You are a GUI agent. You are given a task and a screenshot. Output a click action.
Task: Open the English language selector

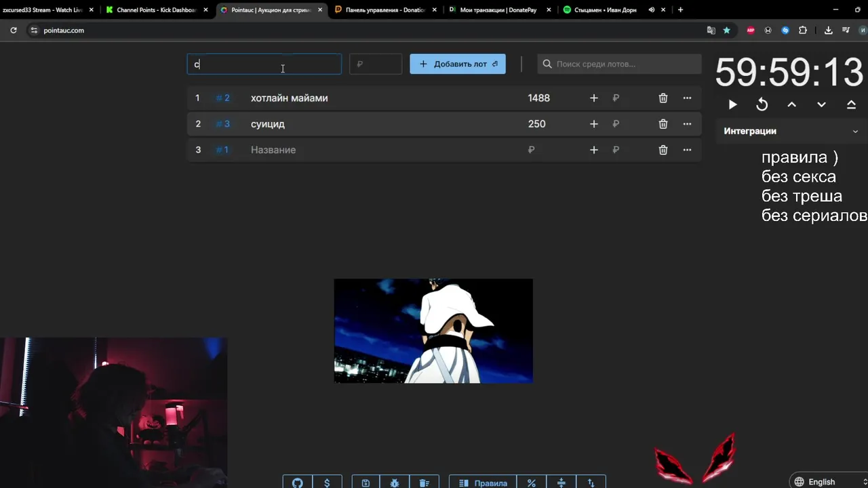tap(827, 482)
